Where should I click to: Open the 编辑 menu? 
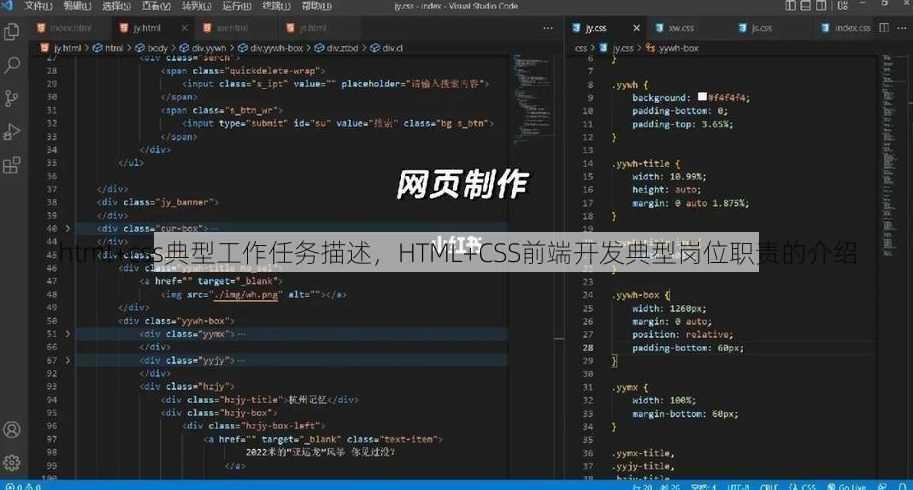tap(77, 6)
